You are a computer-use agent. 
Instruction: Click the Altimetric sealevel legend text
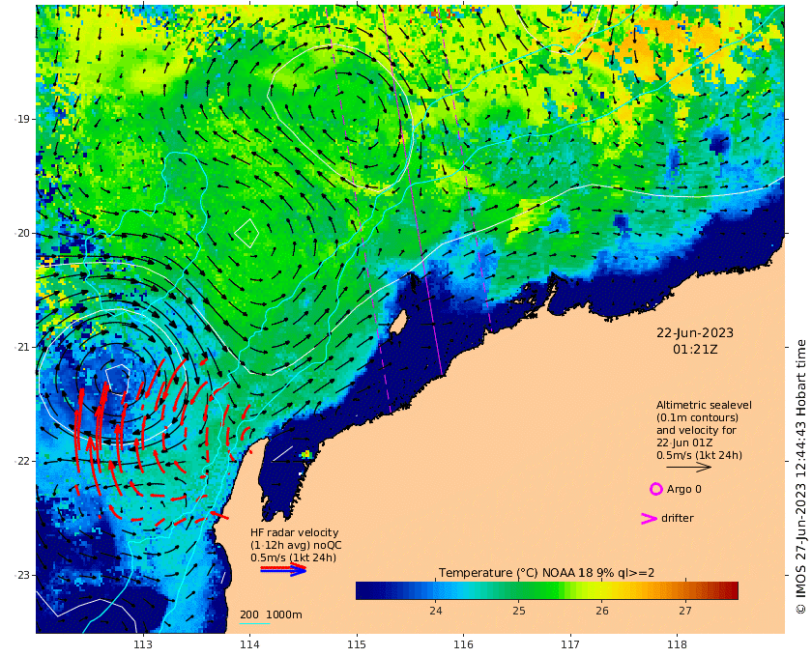704,430
